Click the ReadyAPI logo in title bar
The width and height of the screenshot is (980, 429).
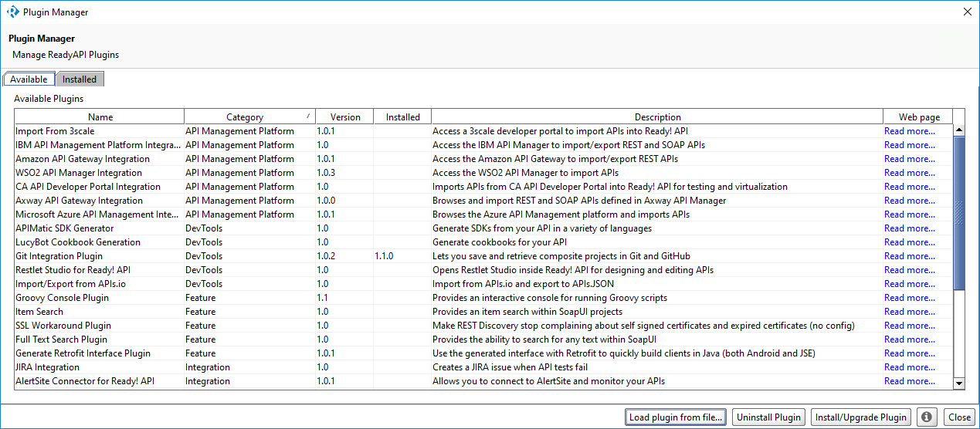(12, 12)
